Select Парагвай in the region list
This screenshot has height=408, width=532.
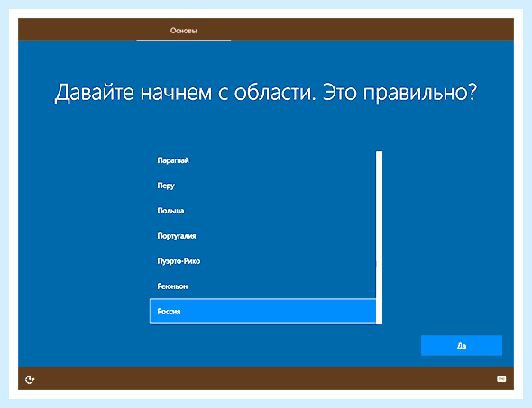point(263,160)
